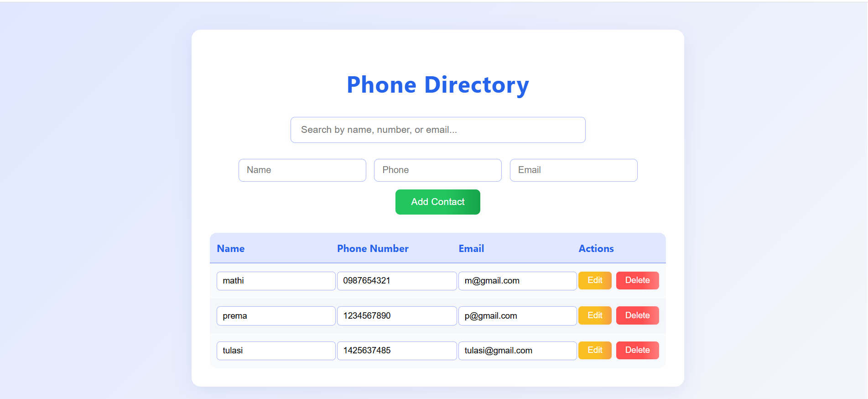
Task: Click the phone field showing 0987654321
Action: 397,281
